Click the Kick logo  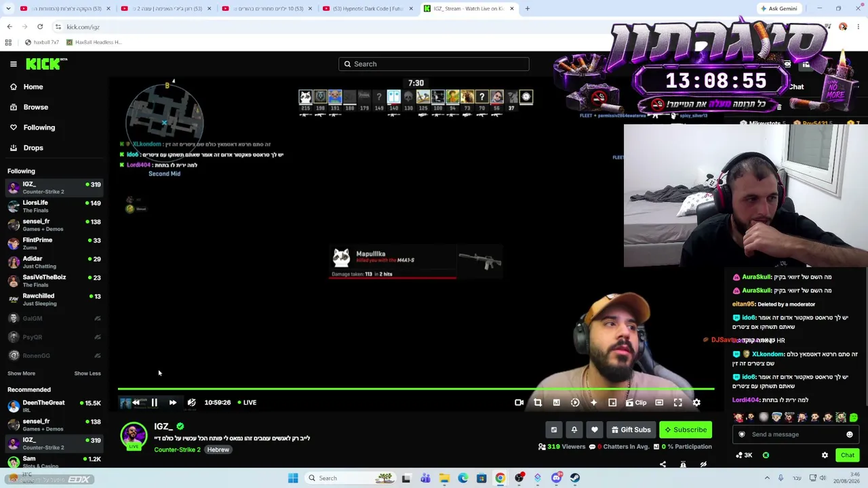(x=46, y=64)
